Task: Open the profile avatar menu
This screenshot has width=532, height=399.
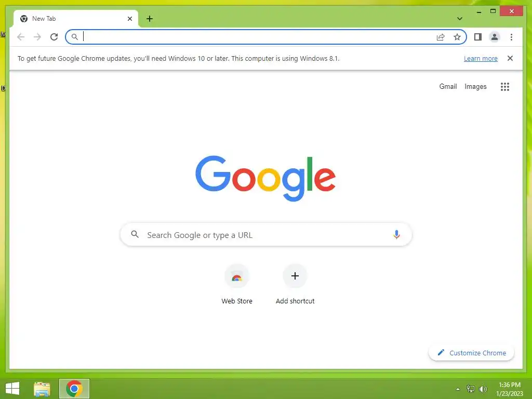Action: 495,37
